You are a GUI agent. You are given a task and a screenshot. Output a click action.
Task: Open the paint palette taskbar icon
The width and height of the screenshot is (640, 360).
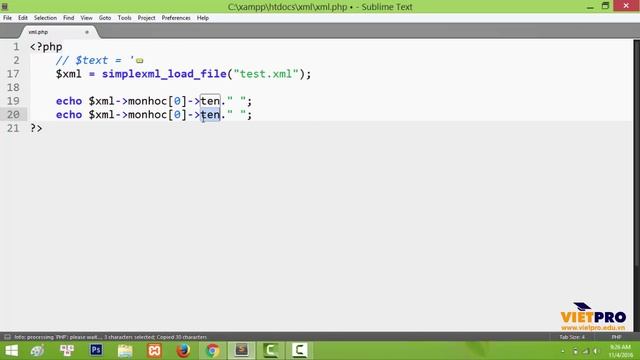coord(38,351)
